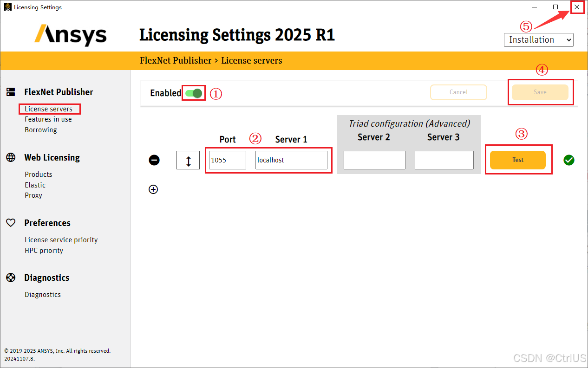The image size is (588, 368).
Task: Open License service priority page
Action: [x=61, y=240]
